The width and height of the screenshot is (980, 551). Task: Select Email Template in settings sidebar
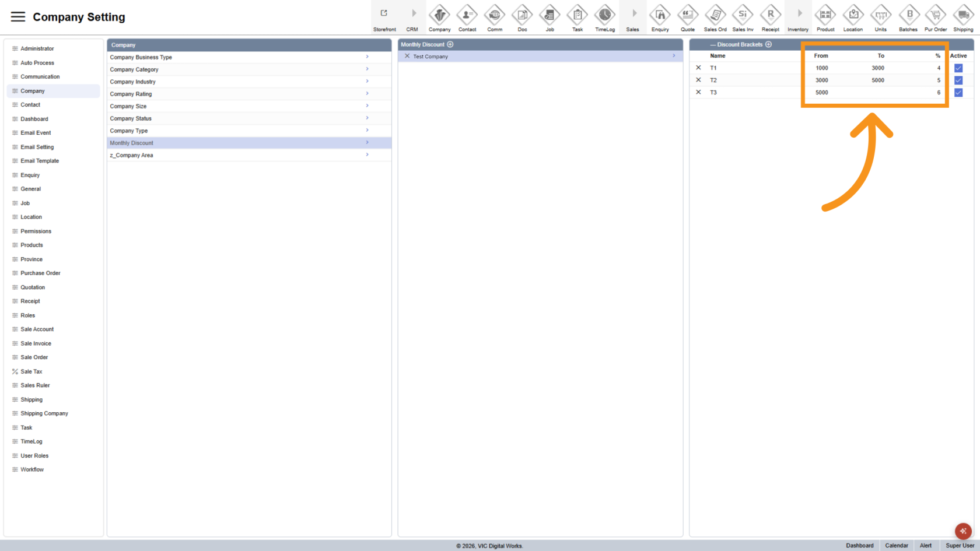point(53,161)
